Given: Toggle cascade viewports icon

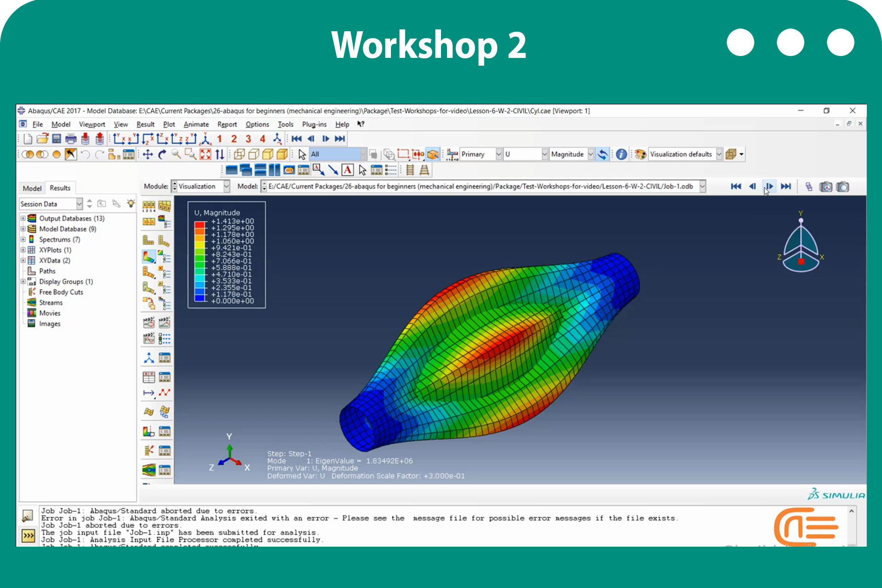Looking at the screenshot, I should (246, 170).
